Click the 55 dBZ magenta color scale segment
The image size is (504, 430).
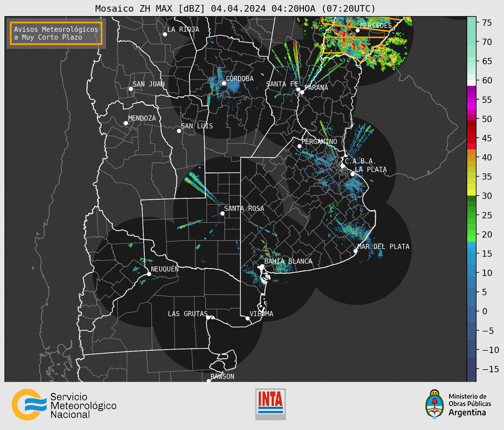(x=471, y=100)
